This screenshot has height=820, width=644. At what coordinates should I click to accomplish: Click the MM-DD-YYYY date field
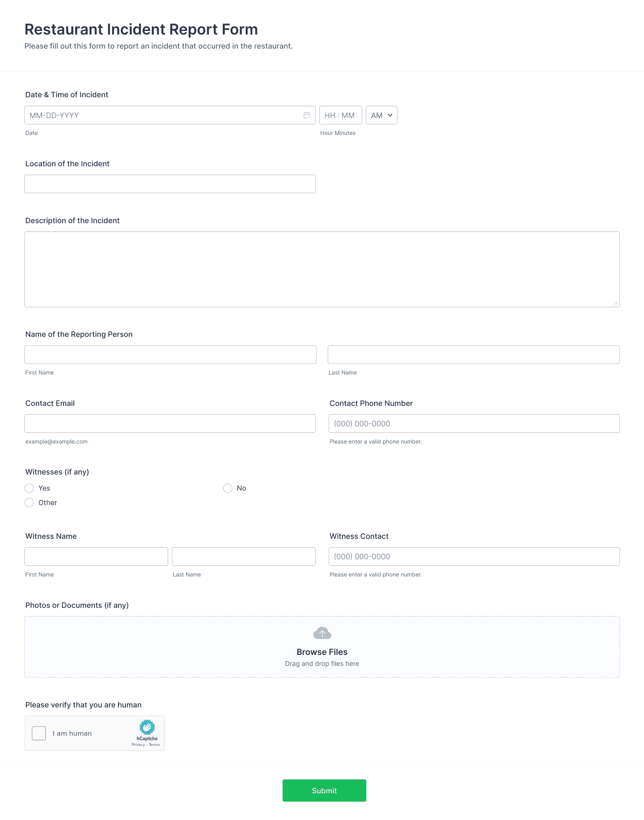pyautogui.click(x=157, y=115)
